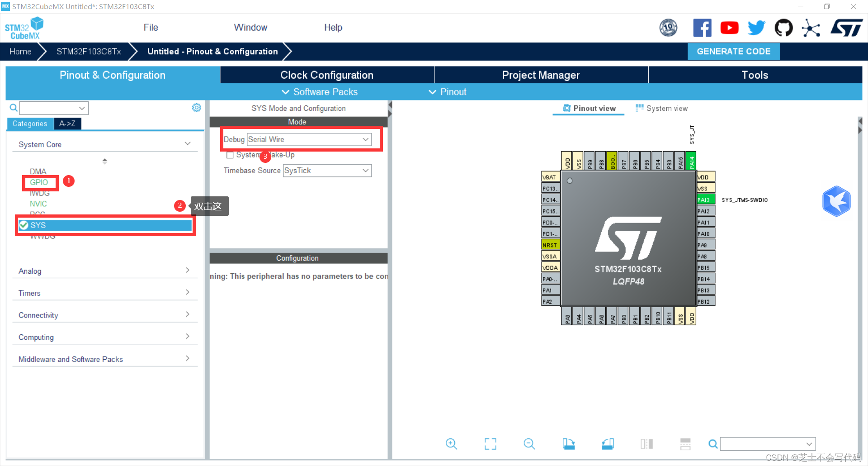Open the STM32CubeMX logo home icon

pyautogui.click(x=24, y=28)
